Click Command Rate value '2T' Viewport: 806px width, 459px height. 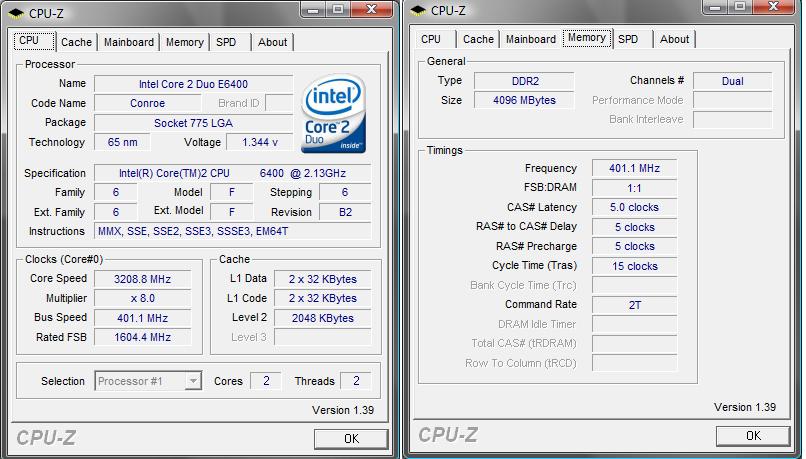(x=634, y=305)
